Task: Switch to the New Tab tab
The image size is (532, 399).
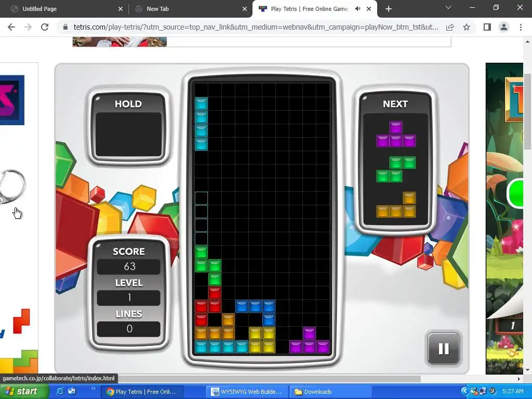Action: click(190, 9)
